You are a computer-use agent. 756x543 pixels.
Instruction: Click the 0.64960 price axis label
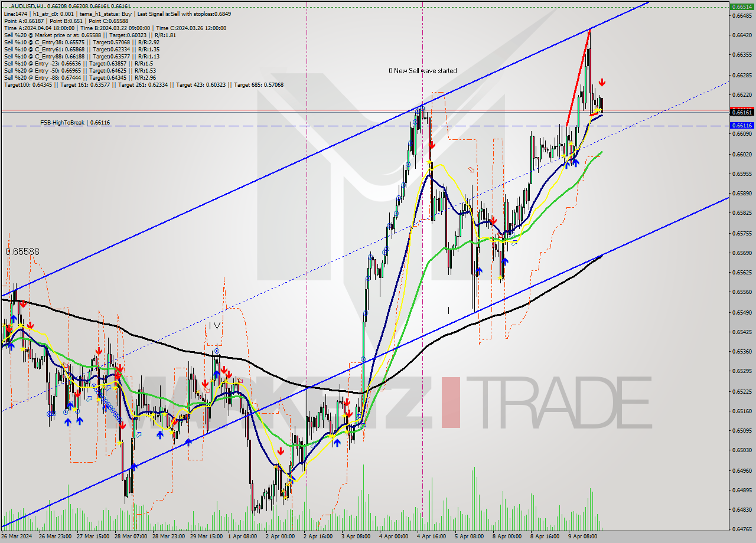[x=742, y=470]
